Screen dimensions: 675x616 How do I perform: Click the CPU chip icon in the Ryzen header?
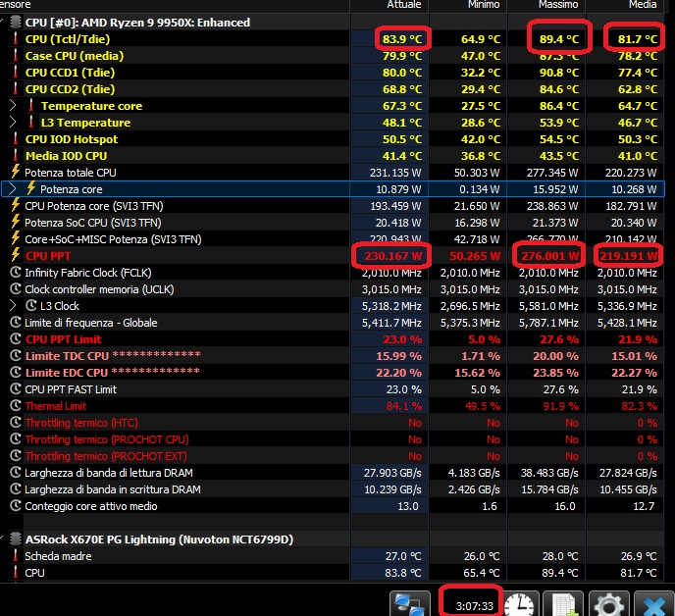[16, 22]
